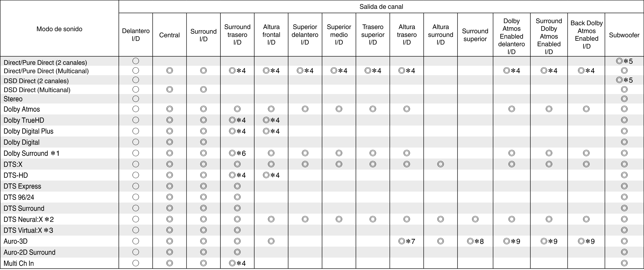
Task: Click the Superior medio I/D column header
Action: (339, 34)
